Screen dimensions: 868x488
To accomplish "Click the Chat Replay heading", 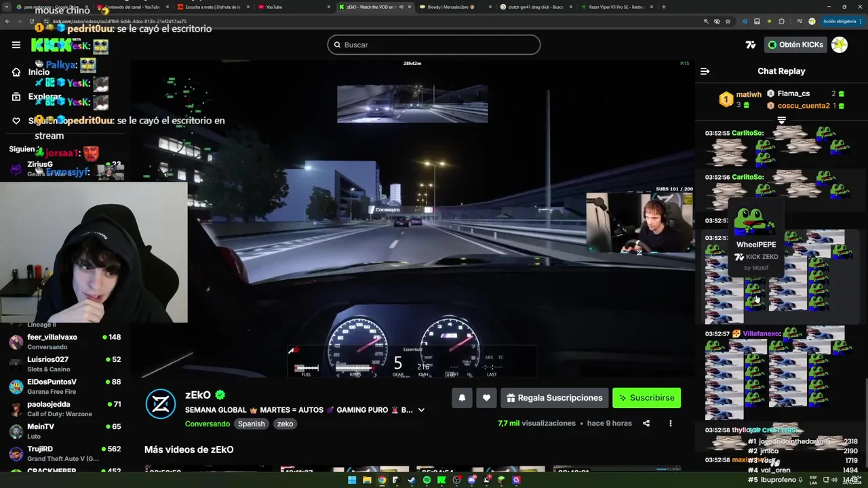I will click(781, 71).
